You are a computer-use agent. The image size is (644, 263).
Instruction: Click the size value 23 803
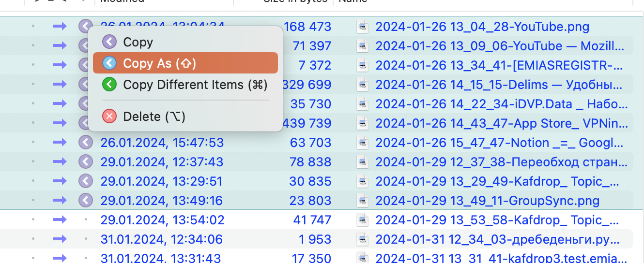311,201
